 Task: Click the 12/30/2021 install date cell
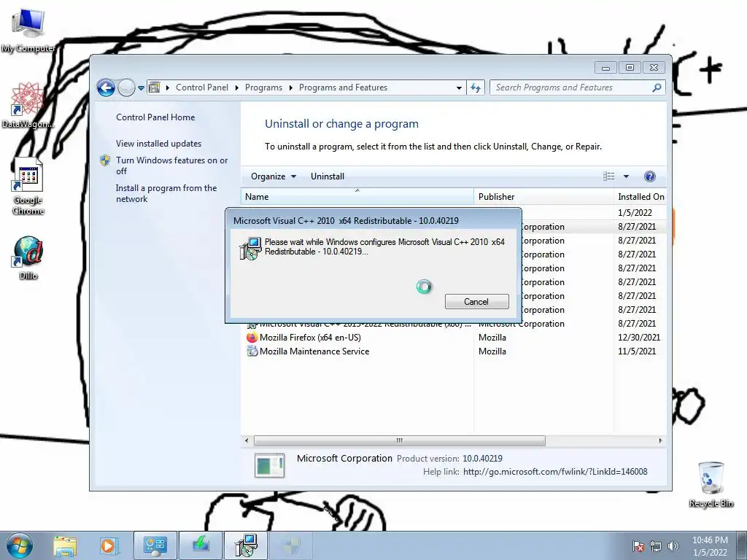point(639,337)
